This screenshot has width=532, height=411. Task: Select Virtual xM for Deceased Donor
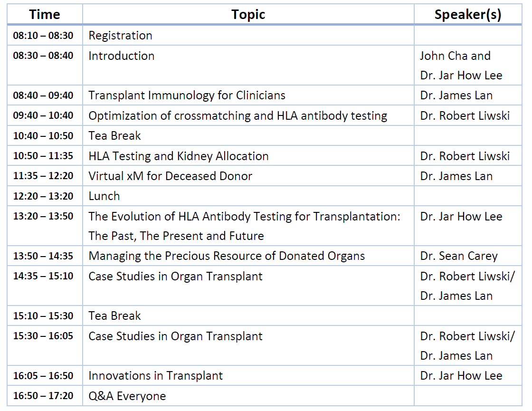pos(171,176)
